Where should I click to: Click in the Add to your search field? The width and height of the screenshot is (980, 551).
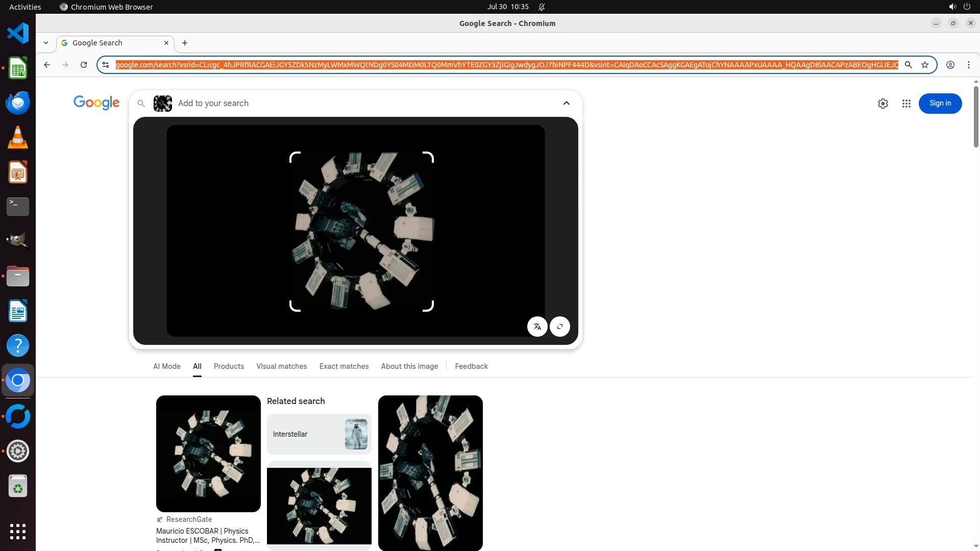tap(357, 103)
